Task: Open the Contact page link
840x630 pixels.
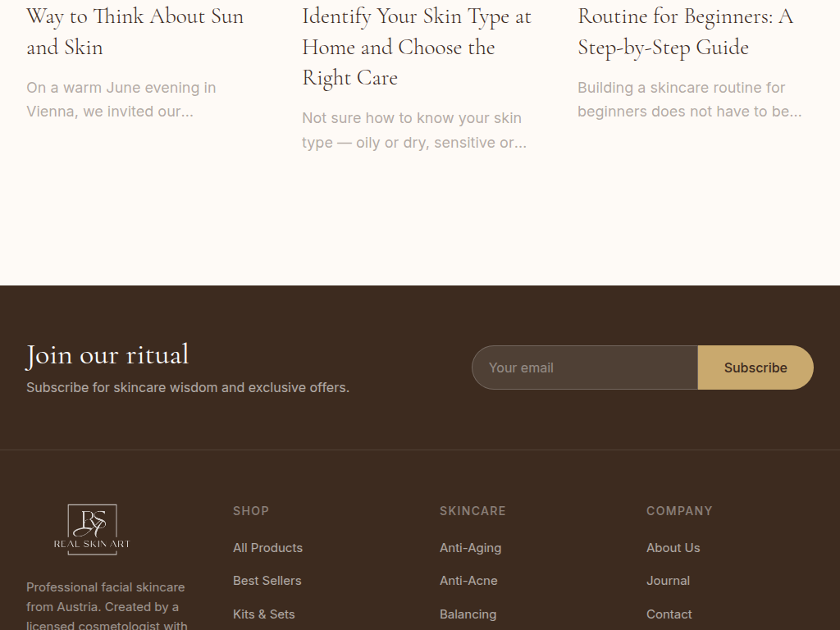Action: [669, 614]
